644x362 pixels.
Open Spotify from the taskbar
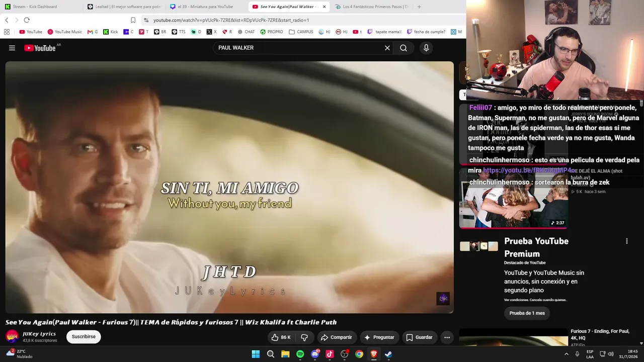click(300, 354)
